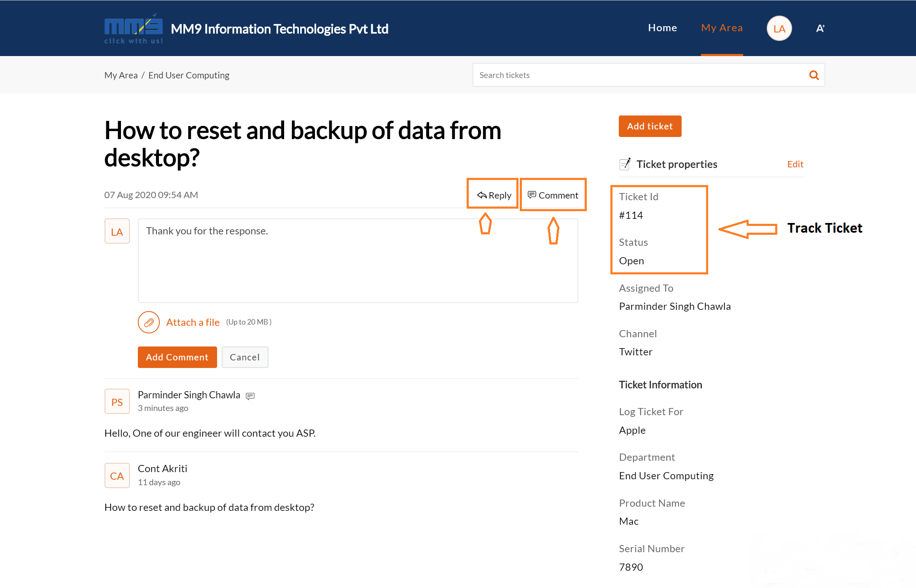Click the CA avatar thumbnail
The image size is (916, 588).
(117, 476)
